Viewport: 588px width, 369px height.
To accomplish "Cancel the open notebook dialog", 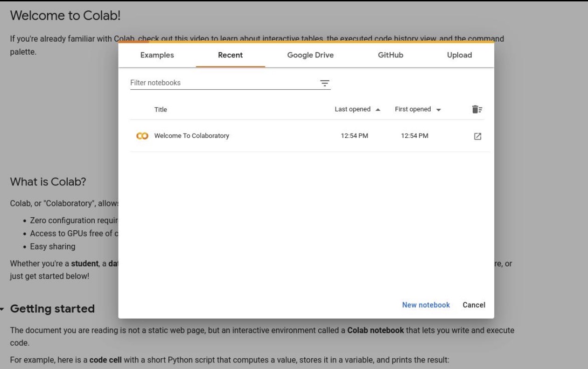I will click(x=474, y=305).
